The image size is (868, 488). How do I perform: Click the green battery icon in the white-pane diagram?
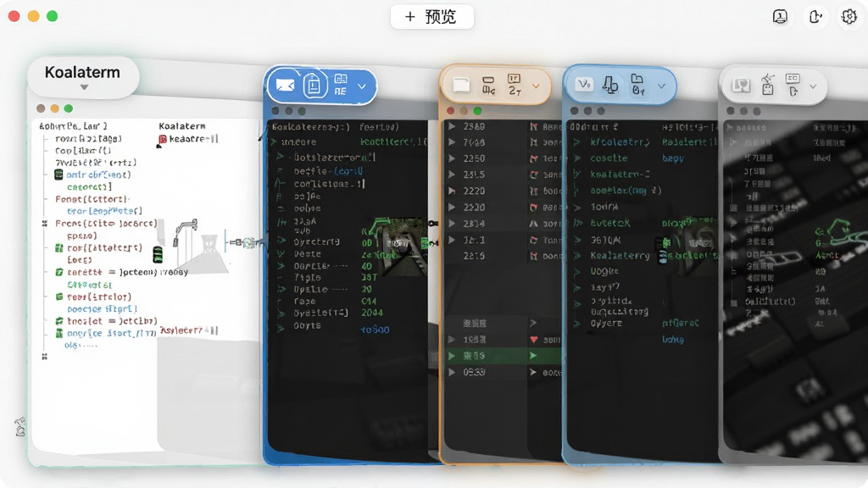(x=158, y=254)
